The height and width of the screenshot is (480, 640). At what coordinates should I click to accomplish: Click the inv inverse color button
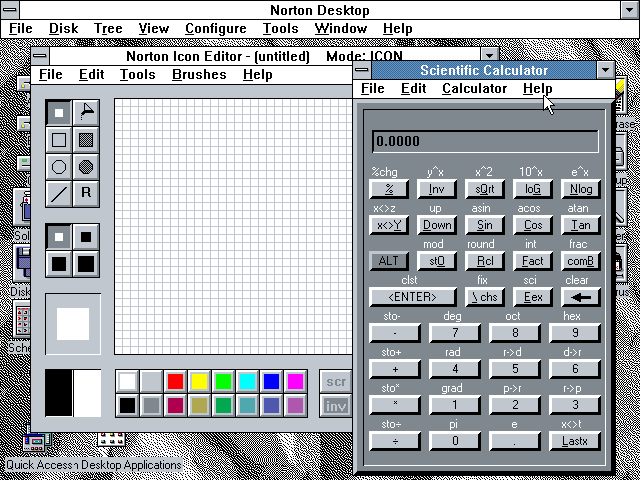(x=336, y=406)
